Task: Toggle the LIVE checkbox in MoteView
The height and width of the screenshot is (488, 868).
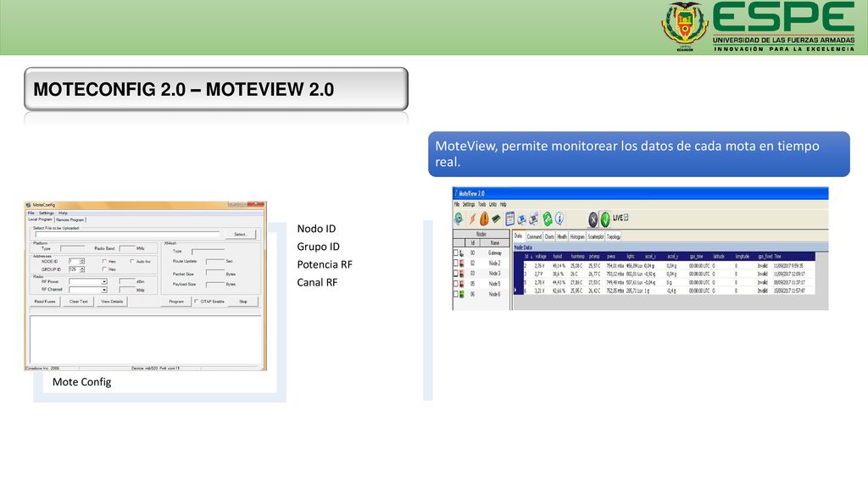Action: pos(626,218)
